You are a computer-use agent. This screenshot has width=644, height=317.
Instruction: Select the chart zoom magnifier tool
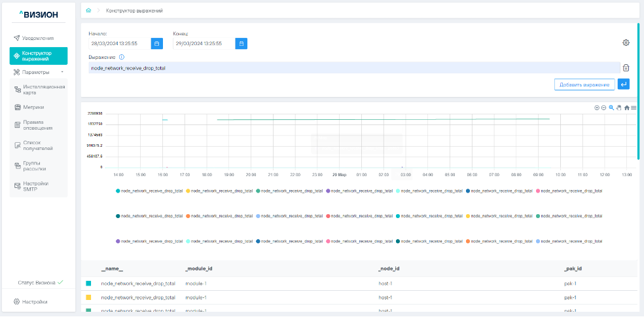pyautogui.click(x=611, y=107)
